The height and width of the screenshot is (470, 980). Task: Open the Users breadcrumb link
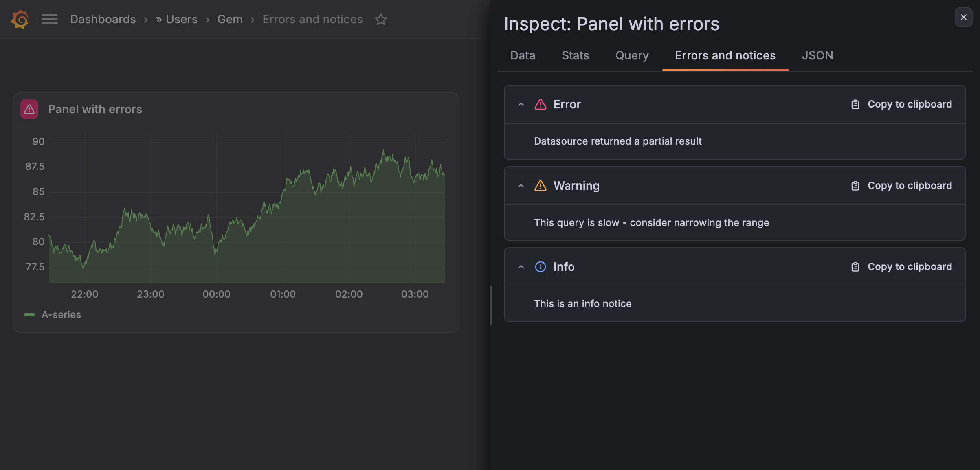182,19
